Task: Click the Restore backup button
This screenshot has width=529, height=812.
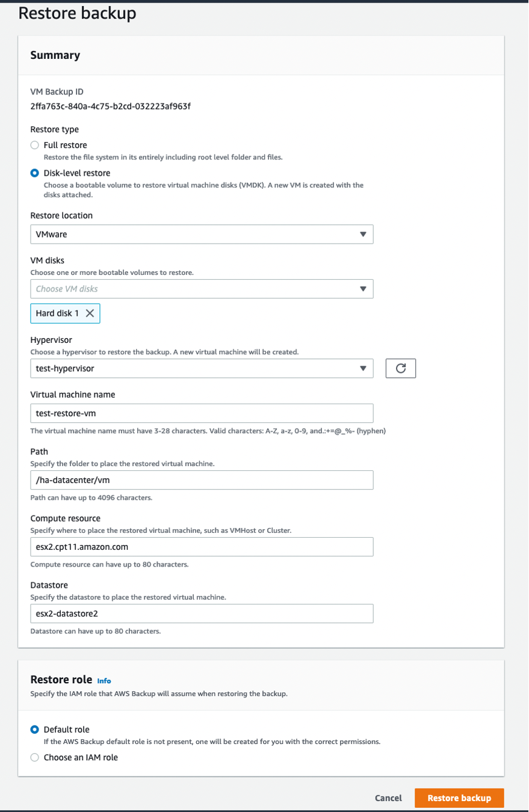Action: pyautogui.click(x=459, y=798)
